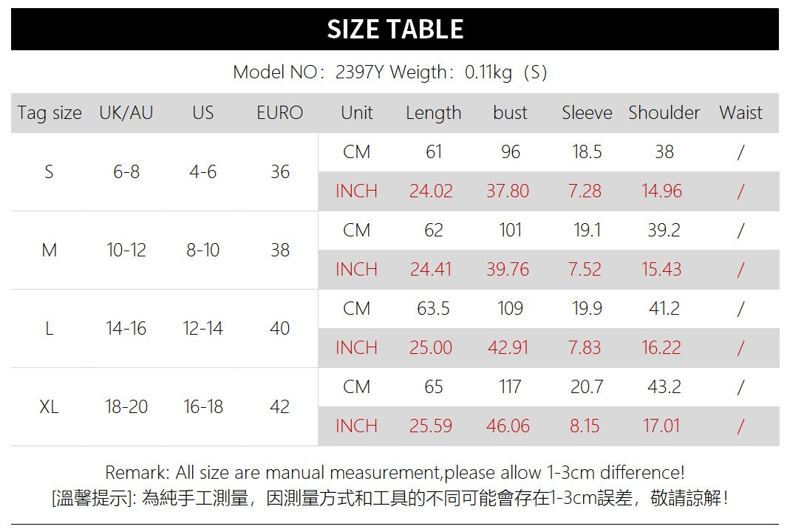Click red bust value 39.76 inch

click(x=508, y=270)
